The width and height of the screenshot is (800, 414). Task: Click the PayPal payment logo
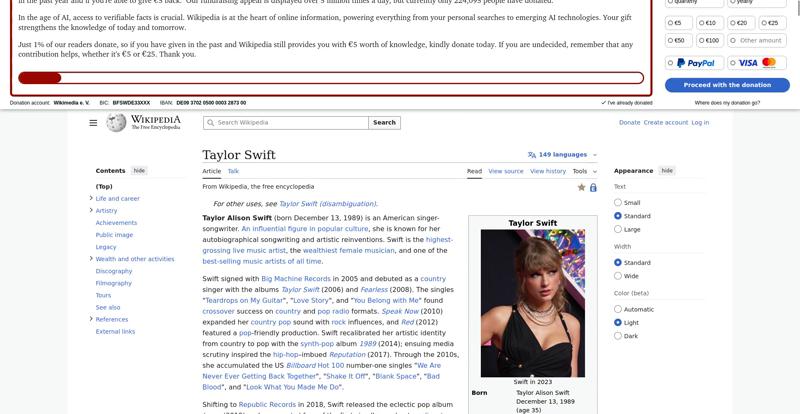pos(695,63)
